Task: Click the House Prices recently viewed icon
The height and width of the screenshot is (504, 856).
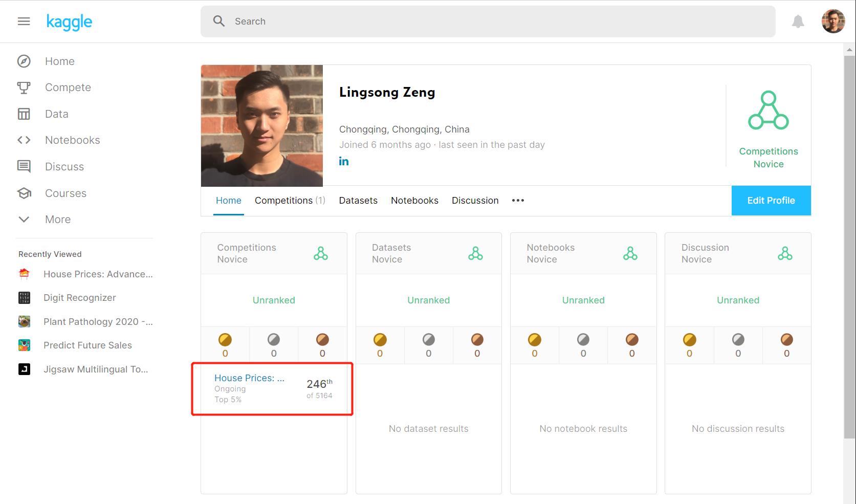Action: pyautogui.click(x=24, y=274)
